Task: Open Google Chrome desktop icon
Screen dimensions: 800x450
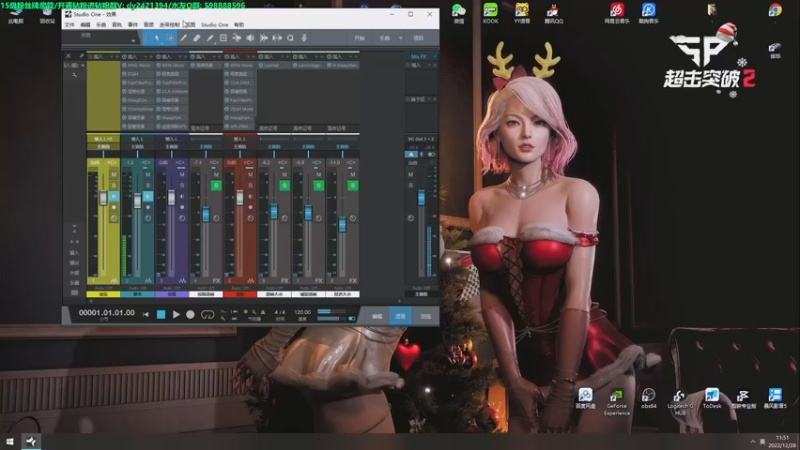Action: point(775,10)
